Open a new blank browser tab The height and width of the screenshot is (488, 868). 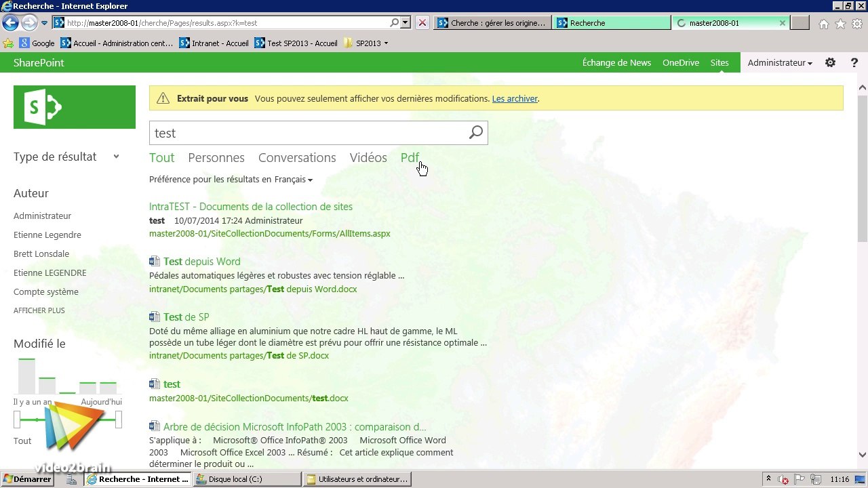[x=800, y=23]
